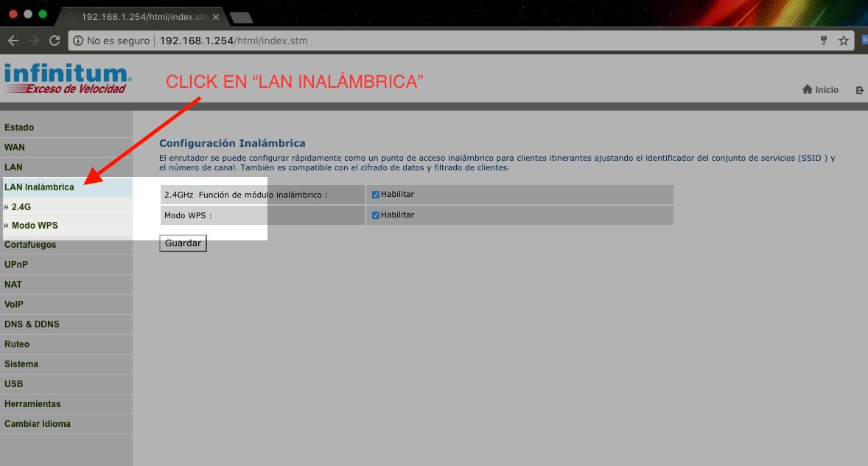The height and width of the screenshot is (466, 868).
Task: Open the 2.4G submenu entry
Action: (x=21, y=207)
